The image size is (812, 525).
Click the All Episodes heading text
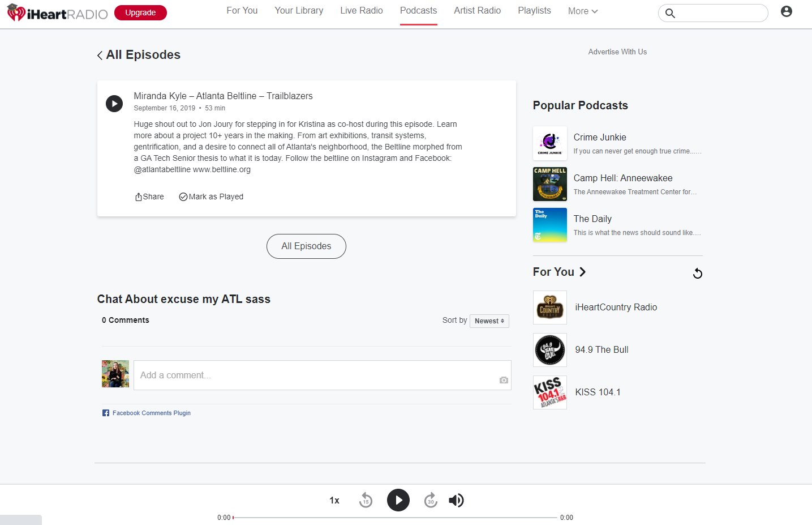[x=143, y=55]
